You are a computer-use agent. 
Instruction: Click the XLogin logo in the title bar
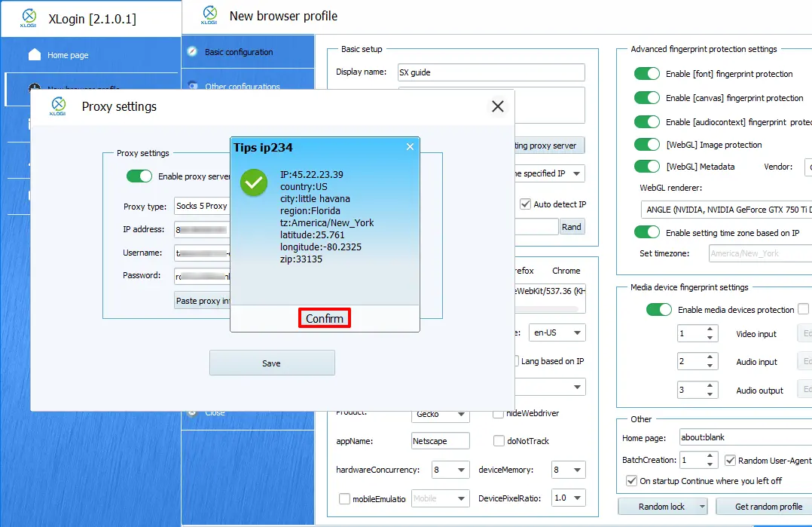(x=29, y=17)
